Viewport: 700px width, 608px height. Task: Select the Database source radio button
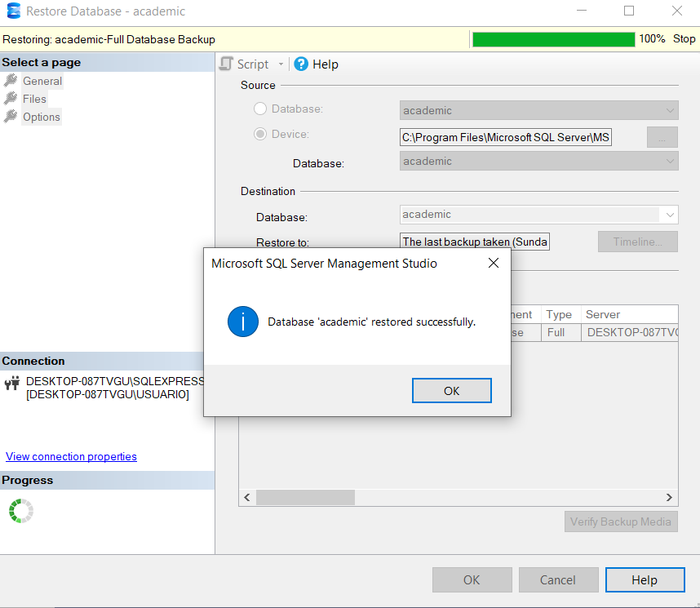pos(260,109)
